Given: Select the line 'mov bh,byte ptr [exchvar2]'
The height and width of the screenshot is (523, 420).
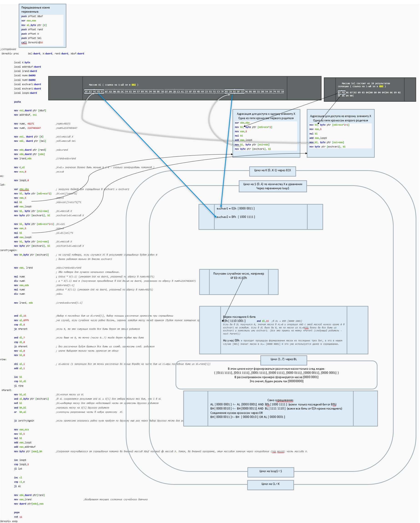Looking at the screenshot, I should point(31,255).
